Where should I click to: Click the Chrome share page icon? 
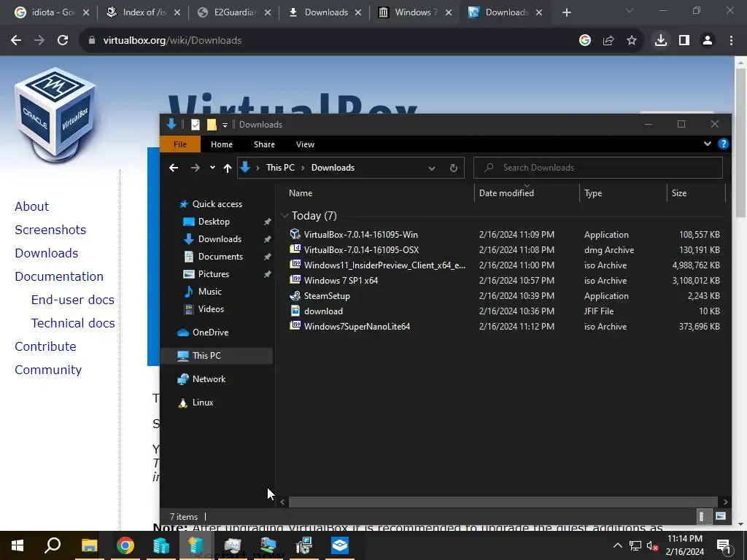[608, 41]
